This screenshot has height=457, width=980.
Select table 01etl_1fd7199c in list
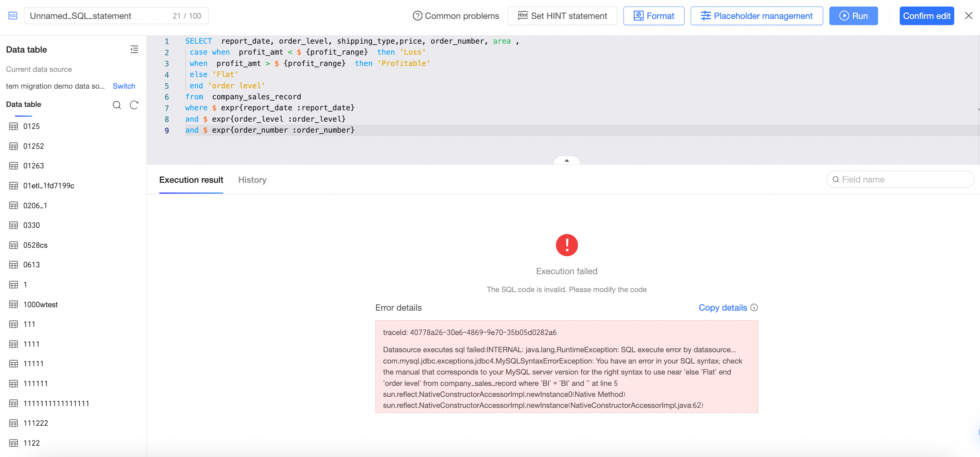[49, 186]
